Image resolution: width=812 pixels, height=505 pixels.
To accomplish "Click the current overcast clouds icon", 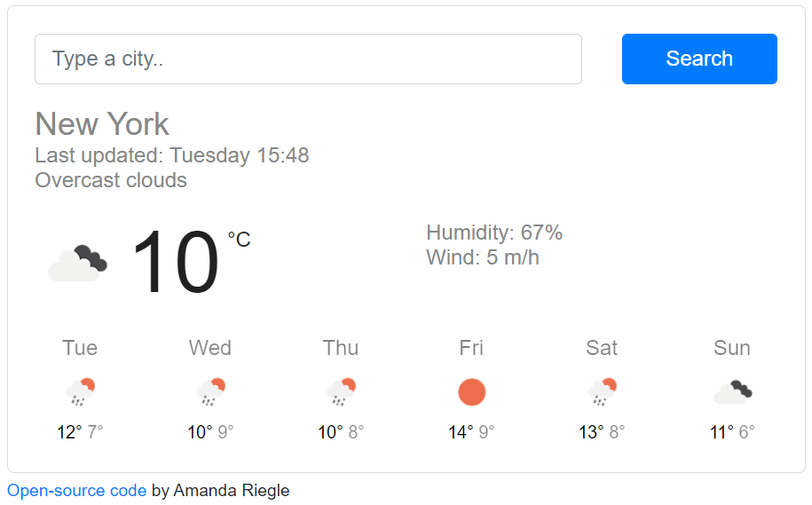I will (x=78, y=263).
